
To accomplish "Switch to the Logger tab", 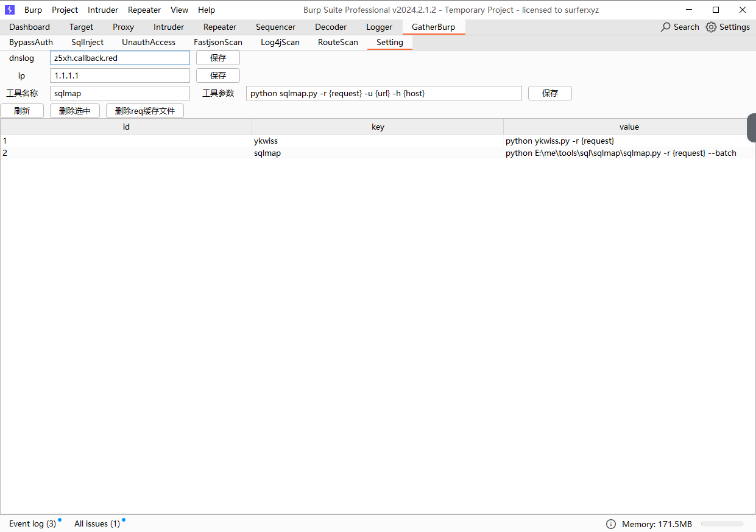I will [x=379, y=27].
